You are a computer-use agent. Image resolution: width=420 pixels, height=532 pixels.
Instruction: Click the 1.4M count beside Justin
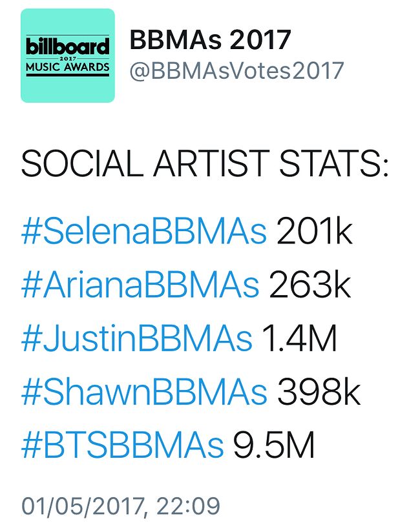[300, 339]
